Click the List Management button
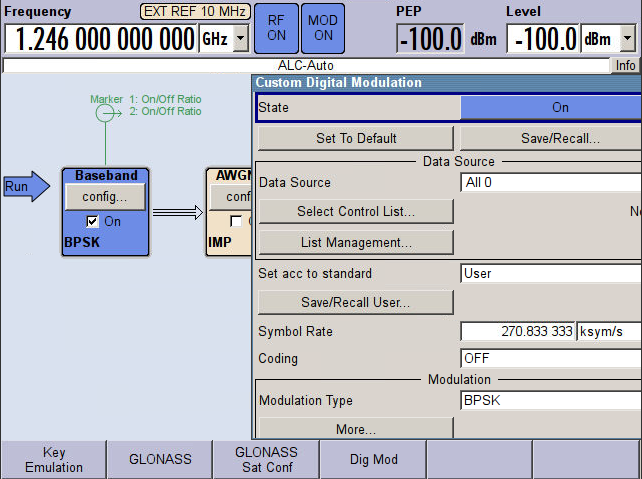This screenshot has width=642, height=479. point(356,242)
